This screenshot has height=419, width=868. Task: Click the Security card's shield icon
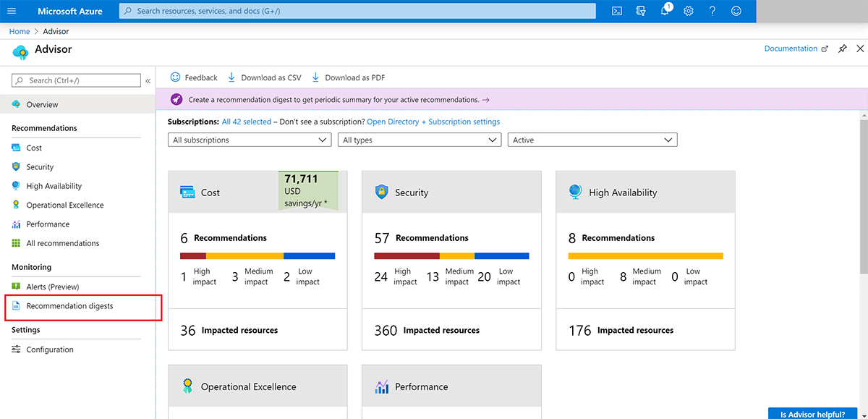[381, 192]
